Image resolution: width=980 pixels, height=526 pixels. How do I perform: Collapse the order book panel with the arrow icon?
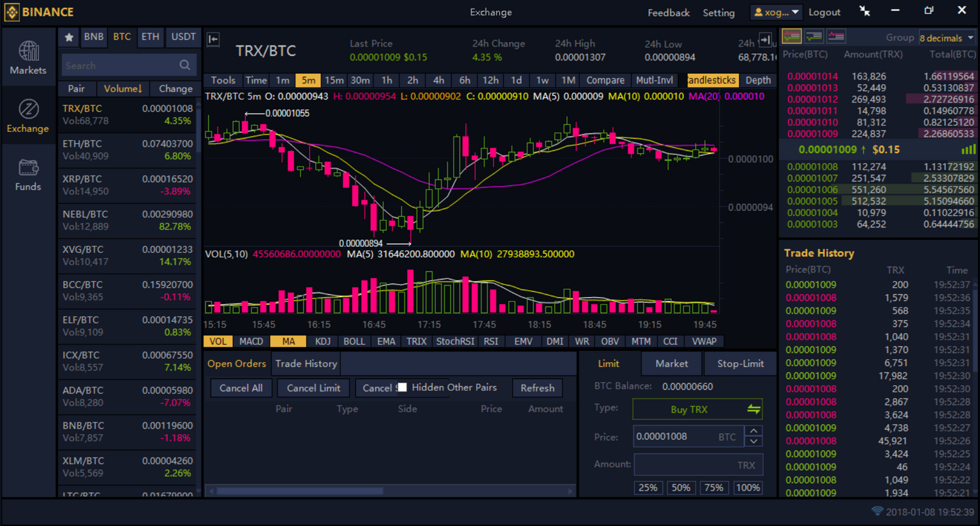click(x=765, y=40)
